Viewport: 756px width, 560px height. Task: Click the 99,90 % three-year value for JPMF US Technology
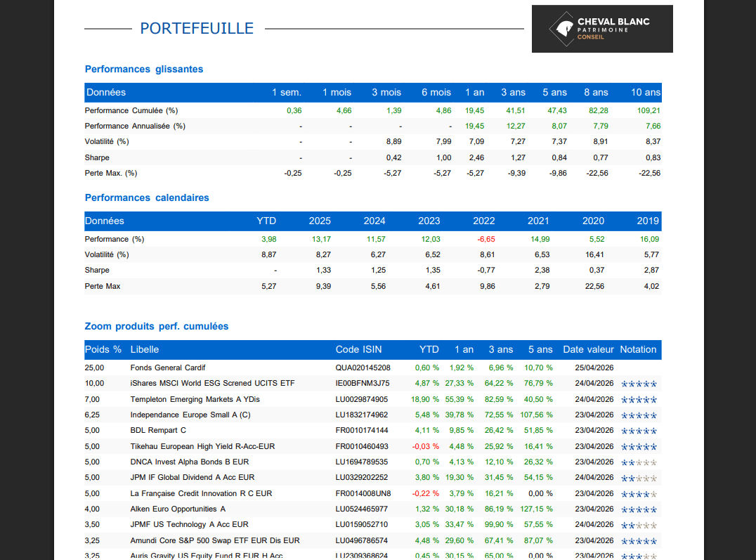coord(499,524)
